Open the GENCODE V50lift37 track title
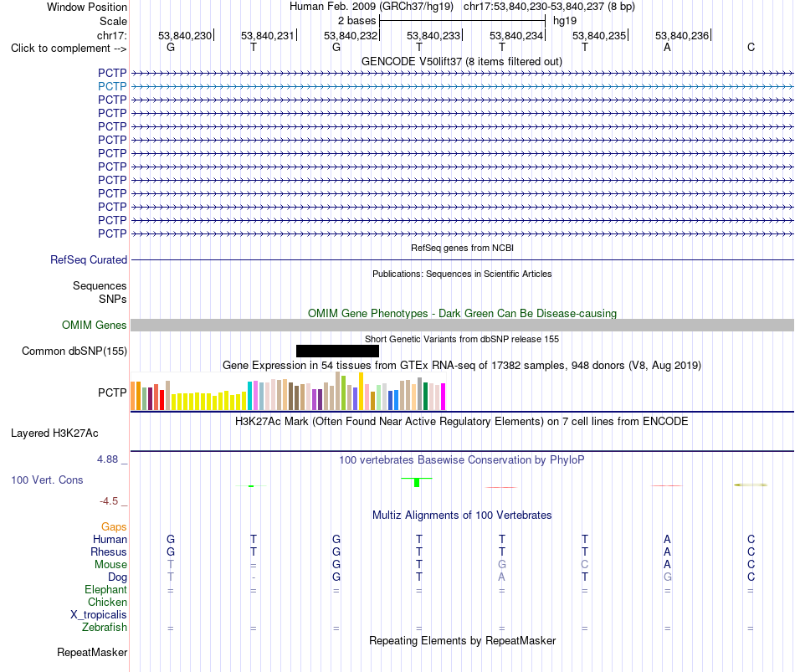795x672 pixels. (x=461, y=61)
